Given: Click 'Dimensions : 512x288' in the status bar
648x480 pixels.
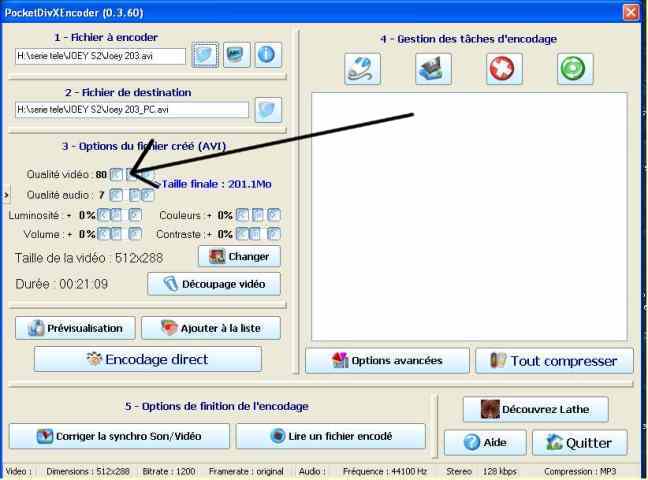Looking at the screenshot, I should [88, 471].
